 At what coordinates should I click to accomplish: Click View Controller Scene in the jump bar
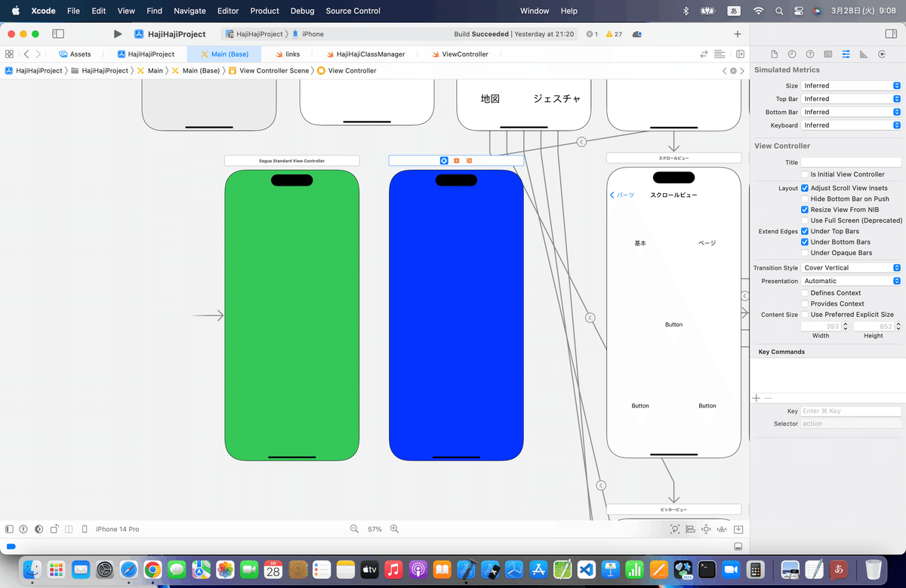269,70
